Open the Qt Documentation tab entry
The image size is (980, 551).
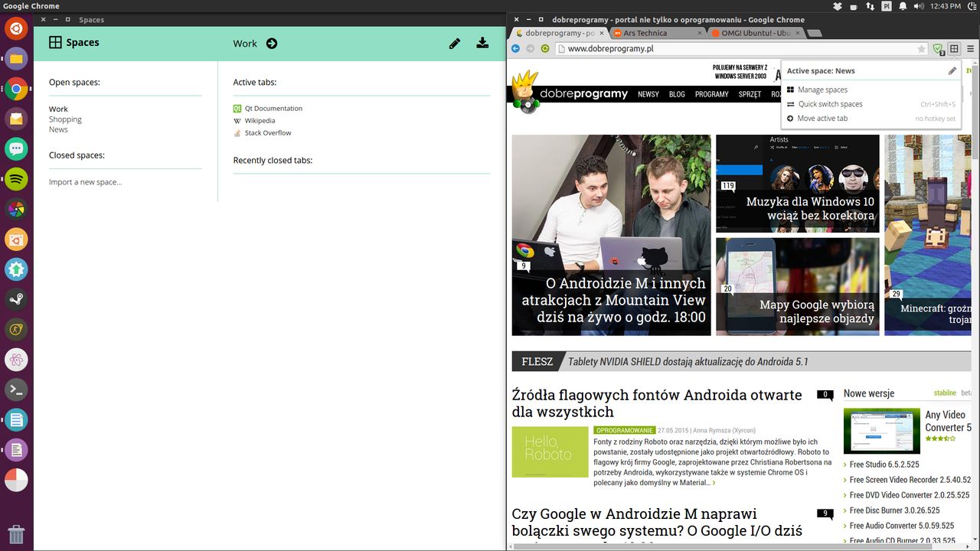[268, 109]
